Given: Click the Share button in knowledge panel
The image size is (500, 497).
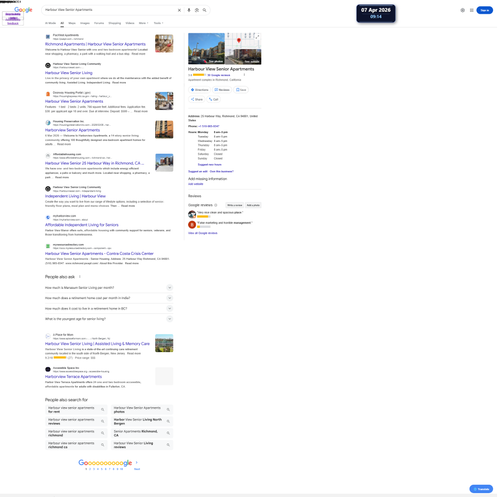Looking at the screenshot, I should point(197,99).
